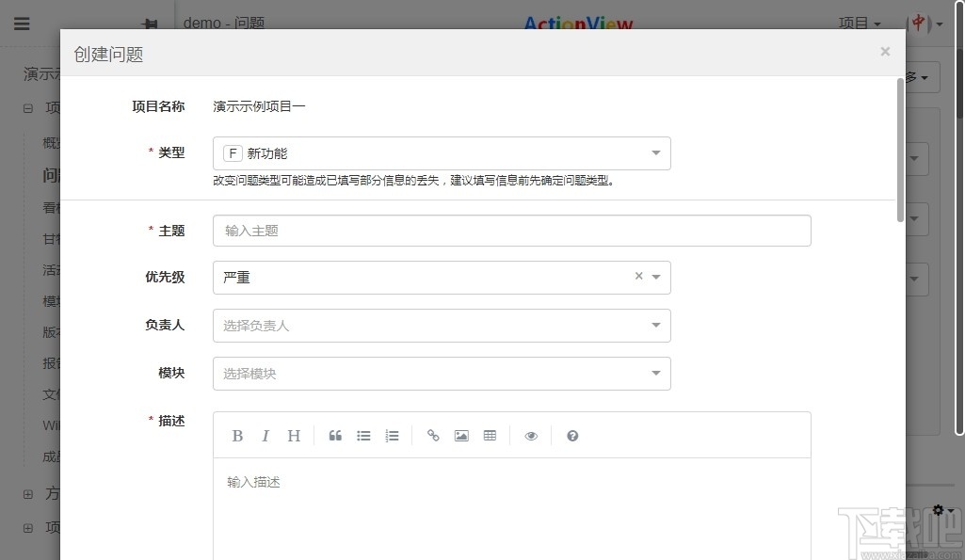This screenshot has width=965, height=560.
Task: Click the 主题 subject input field
Action: 511,231
